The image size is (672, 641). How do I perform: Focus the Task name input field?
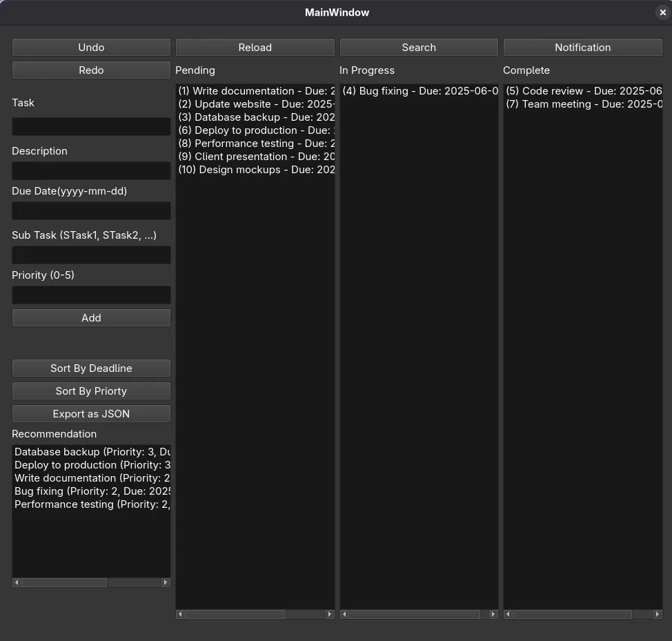tap(91, 126)
